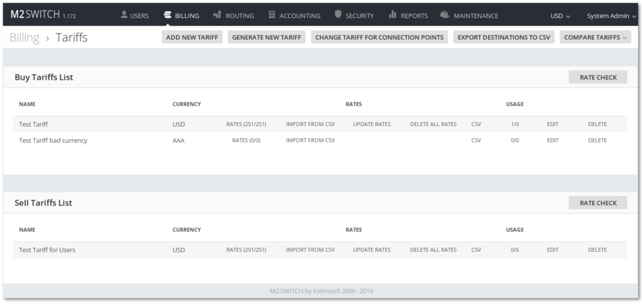
Task: Click the Security shield icon
Action: 338,15
